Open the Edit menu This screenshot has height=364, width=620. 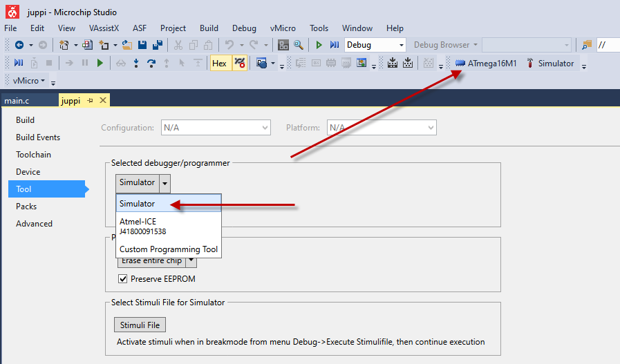[37, 28]
